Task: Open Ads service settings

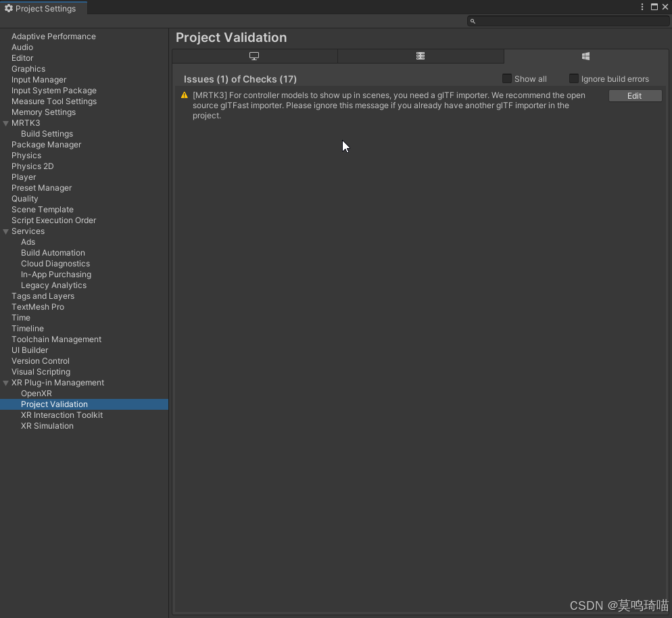Action: click(28, 241)
